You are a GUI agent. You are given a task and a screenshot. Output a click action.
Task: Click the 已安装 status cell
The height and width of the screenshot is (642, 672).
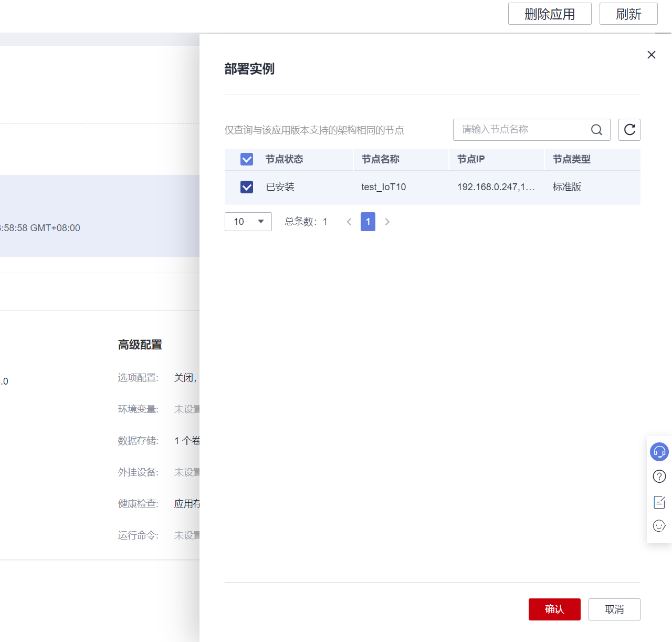click(280, 187)
